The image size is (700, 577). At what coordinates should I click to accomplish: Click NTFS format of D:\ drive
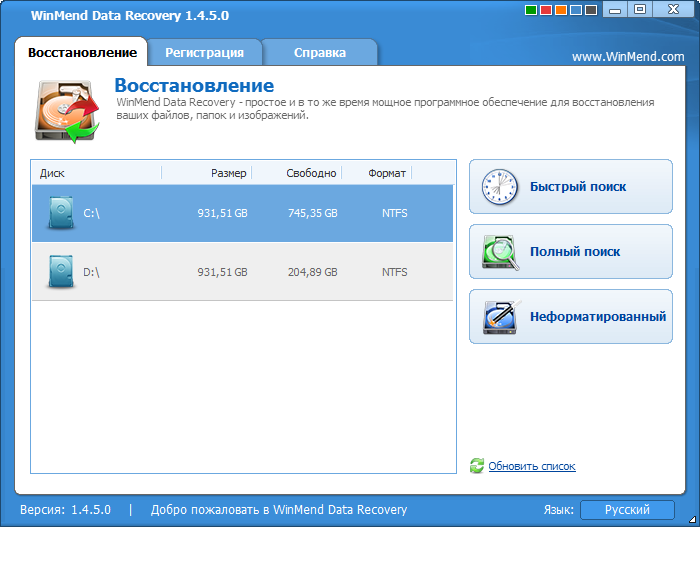(395, 272)
